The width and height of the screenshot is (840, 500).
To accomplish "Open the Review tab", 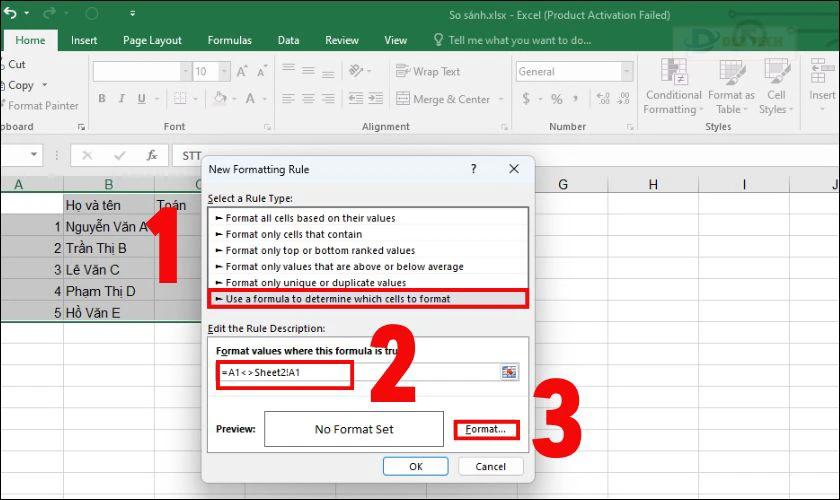I will (x=342, y=40).
